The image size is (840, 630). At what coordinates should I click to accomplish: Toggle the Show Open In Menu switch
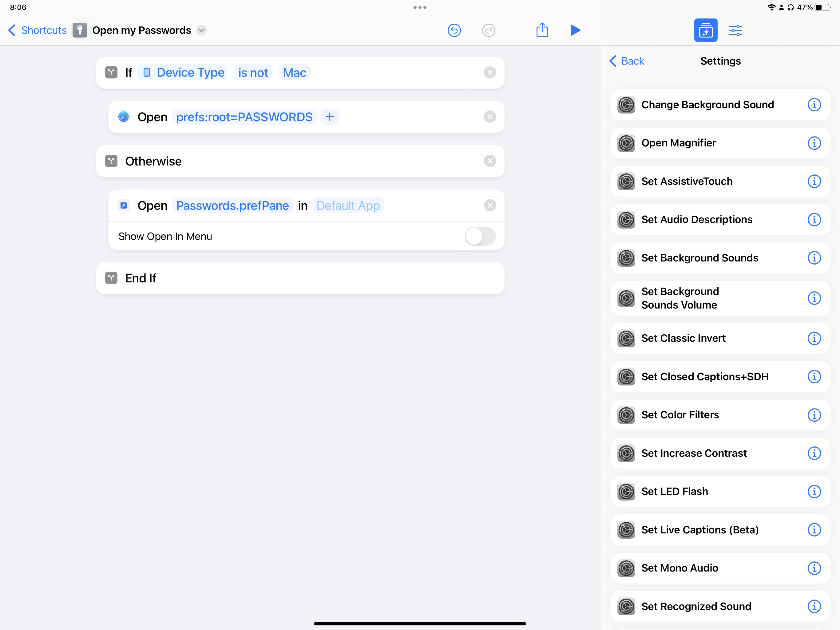[480, 236]
